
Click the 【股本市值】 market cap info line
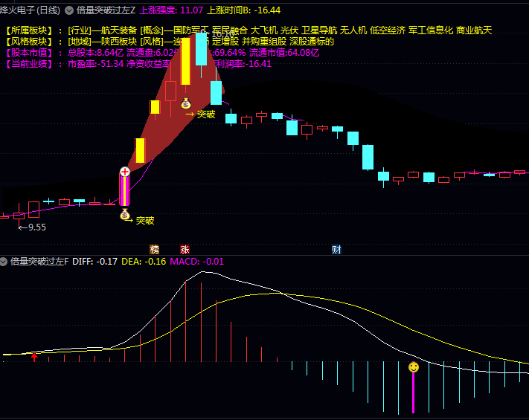[161, 53]
